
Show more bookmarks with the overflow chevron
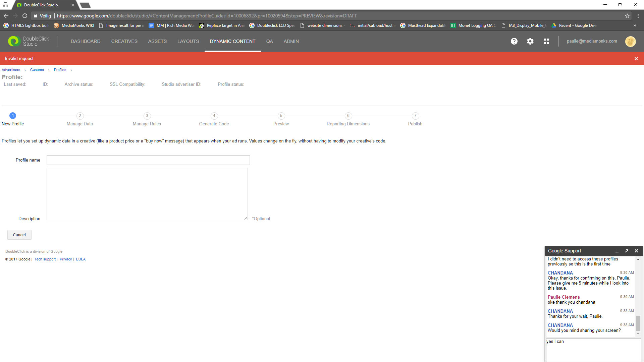click(x=635, y=25)
